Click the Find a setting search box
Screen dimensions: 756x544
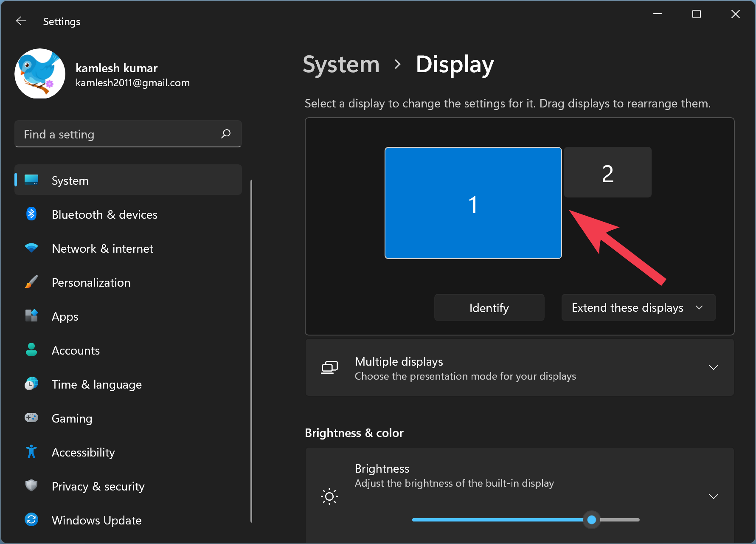[x=128, y=134]
